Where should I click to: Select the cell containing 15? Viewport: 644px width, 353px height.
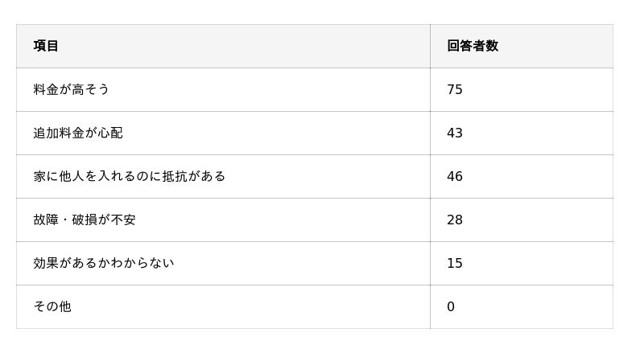455,263
